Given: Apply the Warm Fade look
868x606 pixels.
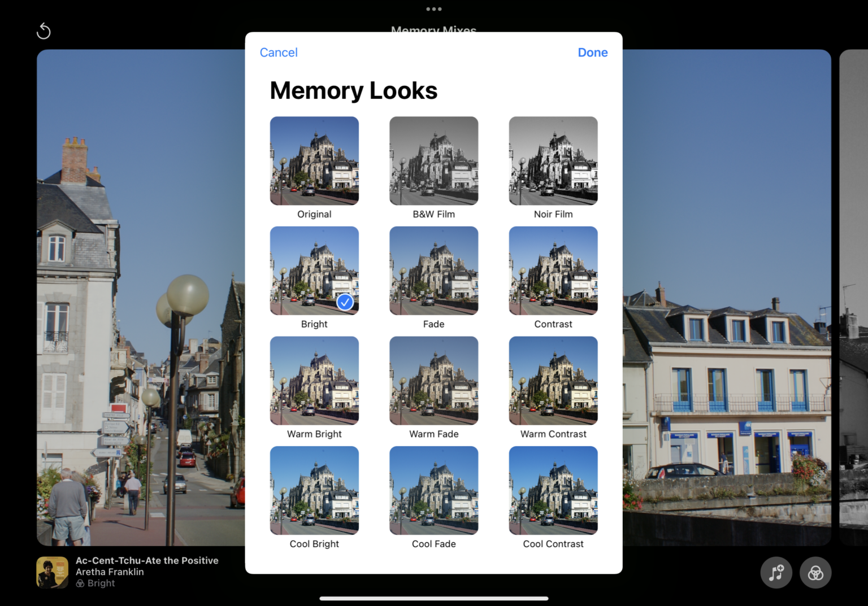Looking at the screenshot, I should (x=433, y=381).
